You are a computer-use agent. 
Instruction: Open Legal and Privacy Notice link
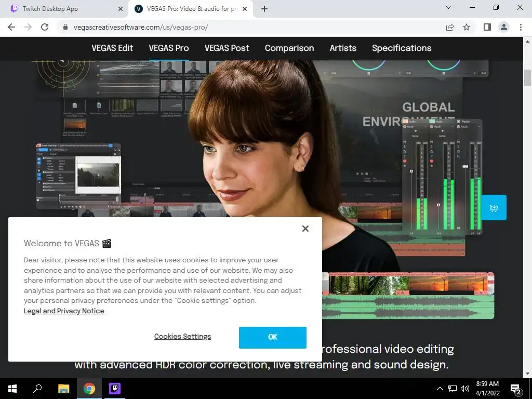tap(64, 311)
